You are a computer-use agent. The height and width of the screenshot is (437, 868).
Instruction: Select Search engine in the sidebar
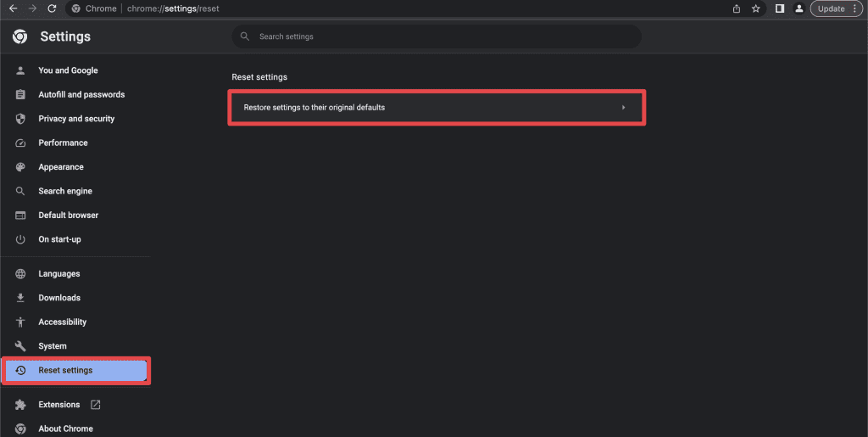(65, 191)
